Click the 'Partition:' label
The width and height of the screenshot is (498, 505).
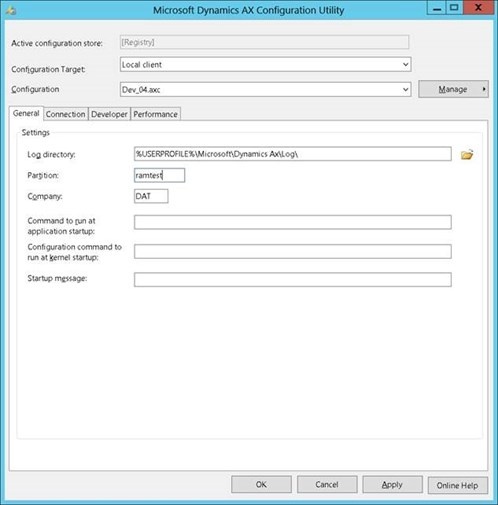click(43, 175)
